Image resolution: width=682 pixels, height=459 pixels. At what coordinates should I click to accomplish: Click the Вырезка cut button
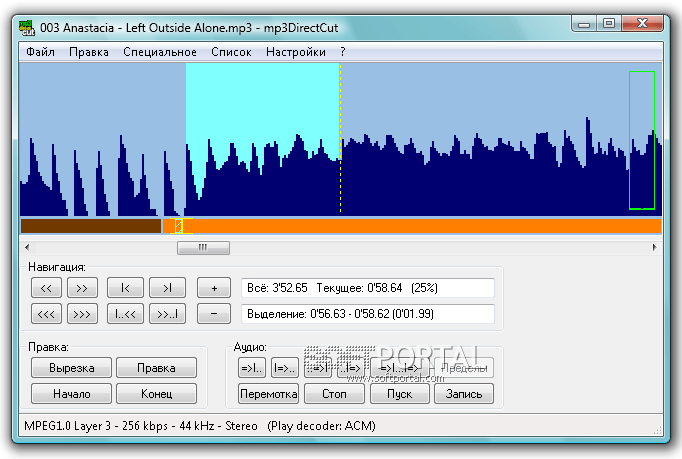click(71, 368)
